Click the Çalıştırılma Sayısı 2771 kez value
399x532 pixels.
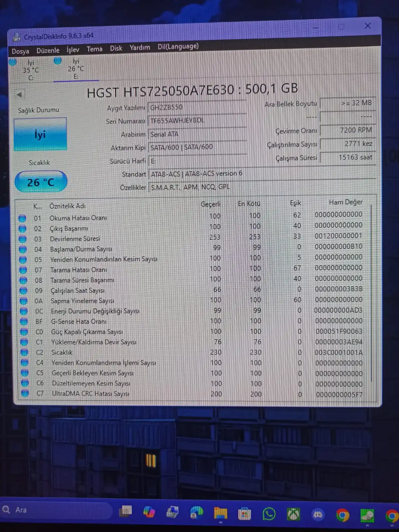coord(348,144)
